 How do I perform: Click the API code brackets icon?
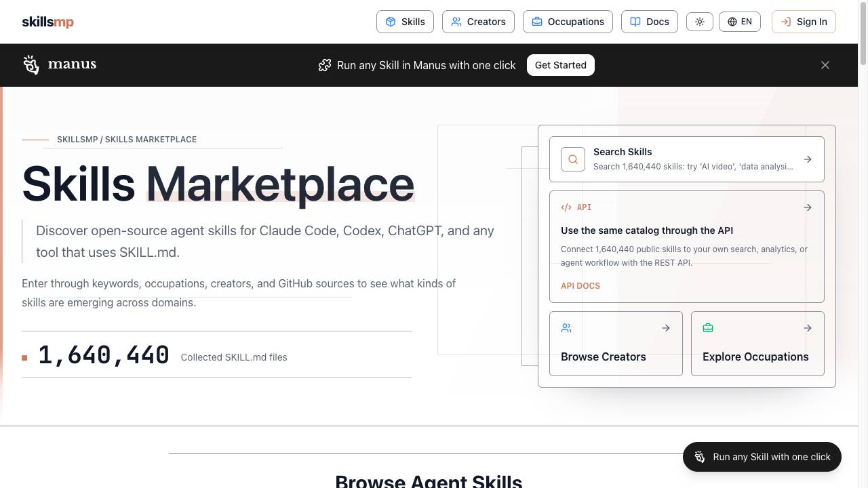click(x=566, y=207)
